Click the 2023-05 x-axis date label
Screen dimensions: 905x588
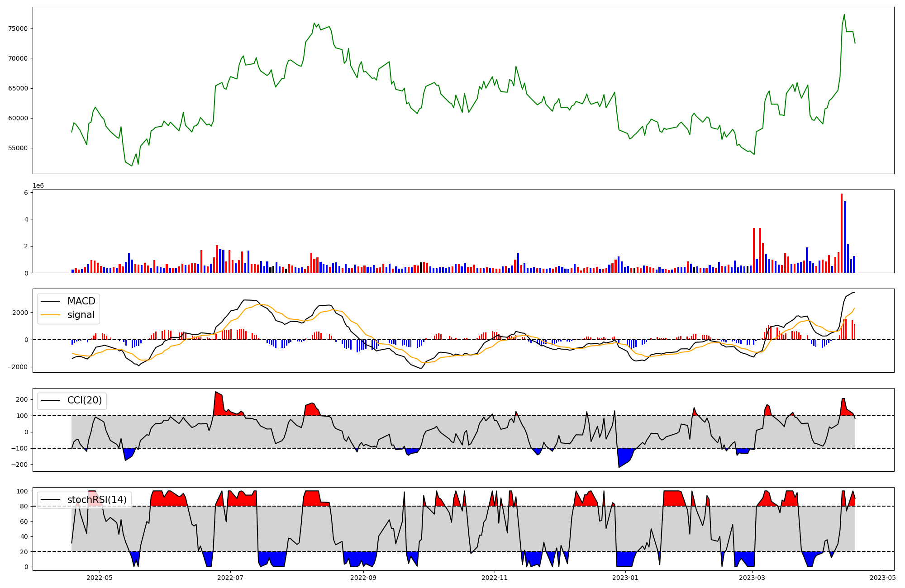pyautogui.click(x=883, y=578)
